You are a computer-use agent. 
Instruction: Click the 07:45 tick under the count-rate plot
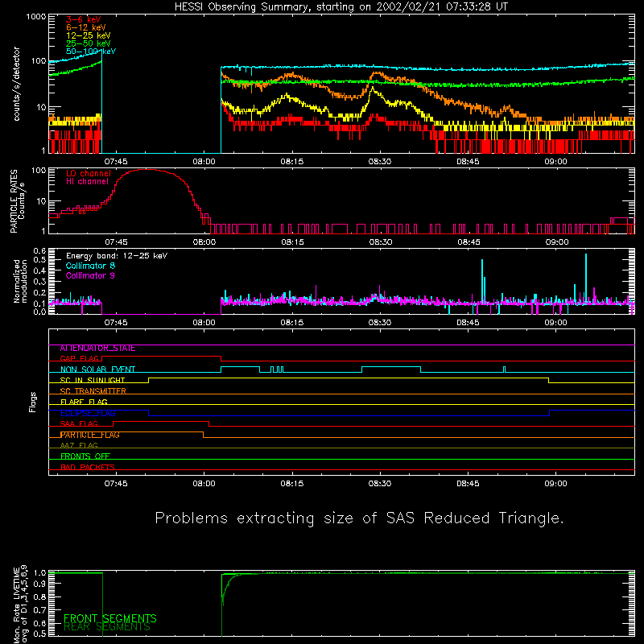[x=116, y=162]
